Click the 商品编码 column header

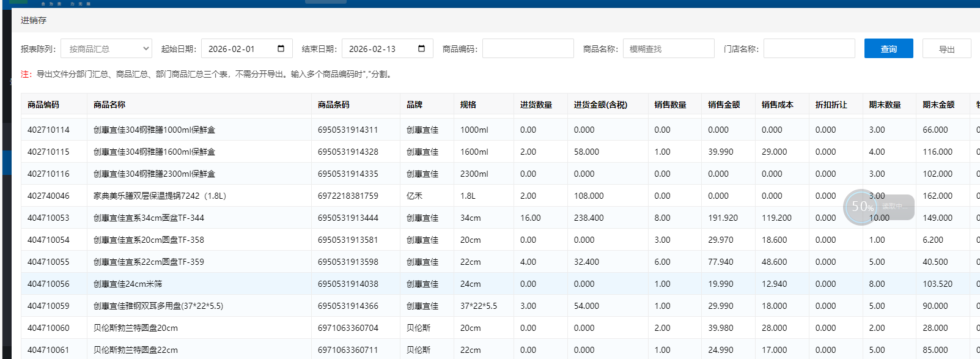[x=43, y=105]
